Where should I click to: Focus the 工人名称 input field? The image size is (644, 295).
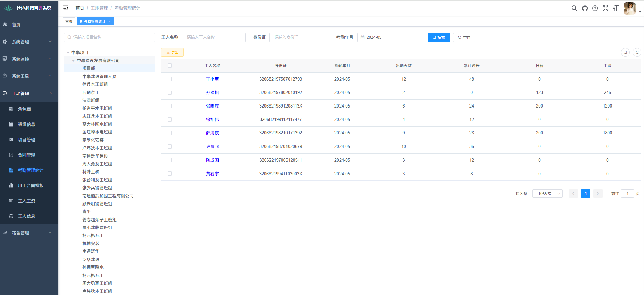[x=214, y=37]
